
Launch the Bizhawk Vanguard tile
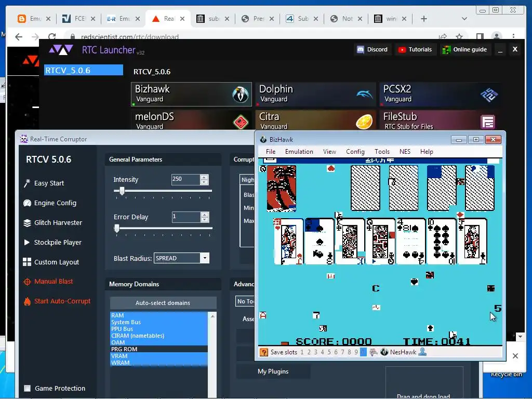pyautogui.click(x=191, y=94)
